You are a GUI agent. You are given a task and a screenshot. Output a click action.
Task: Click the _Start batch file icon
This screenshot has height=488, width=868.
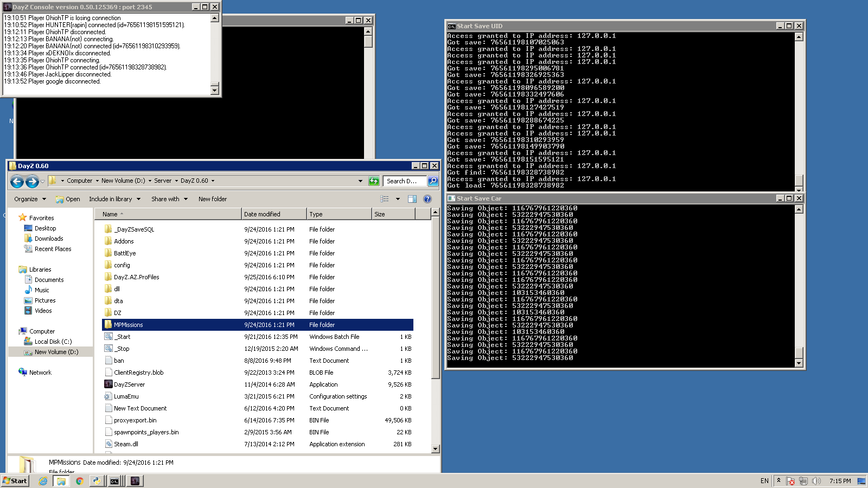(108, 337)
